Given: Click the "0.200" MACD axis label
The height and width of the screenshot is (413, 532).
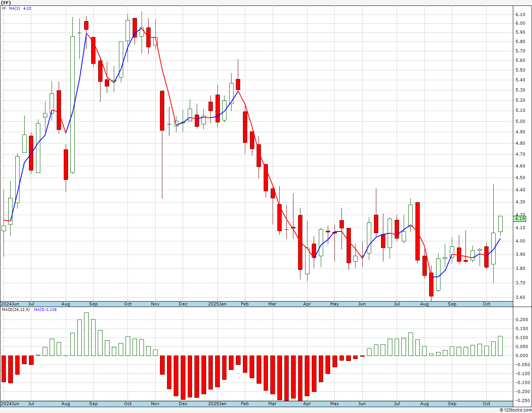Looking at the screenshot, I should point(521,320).
